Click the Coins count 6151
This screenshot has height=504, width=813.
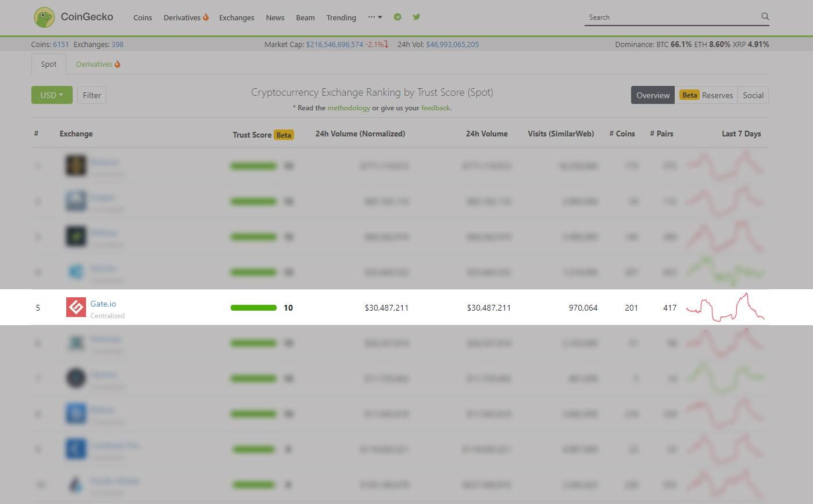click(x=60, y=44)
